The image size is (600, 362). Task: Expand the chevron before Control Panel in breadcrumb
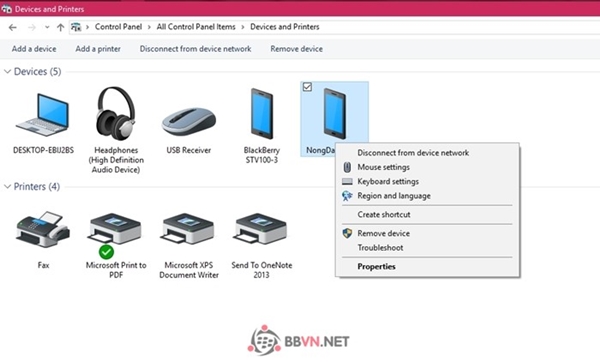87,27
